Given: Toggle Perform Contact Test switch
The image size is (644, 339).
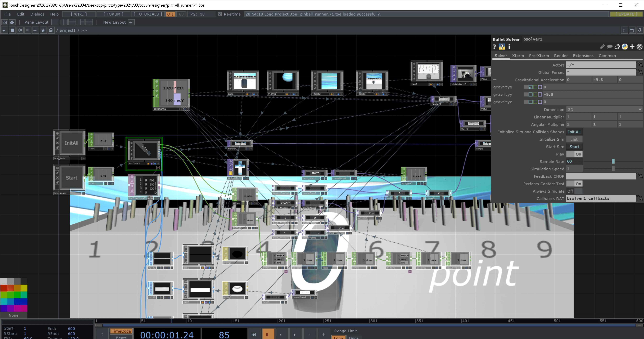Looking at the screenshot, I should (x=574, y=184).
